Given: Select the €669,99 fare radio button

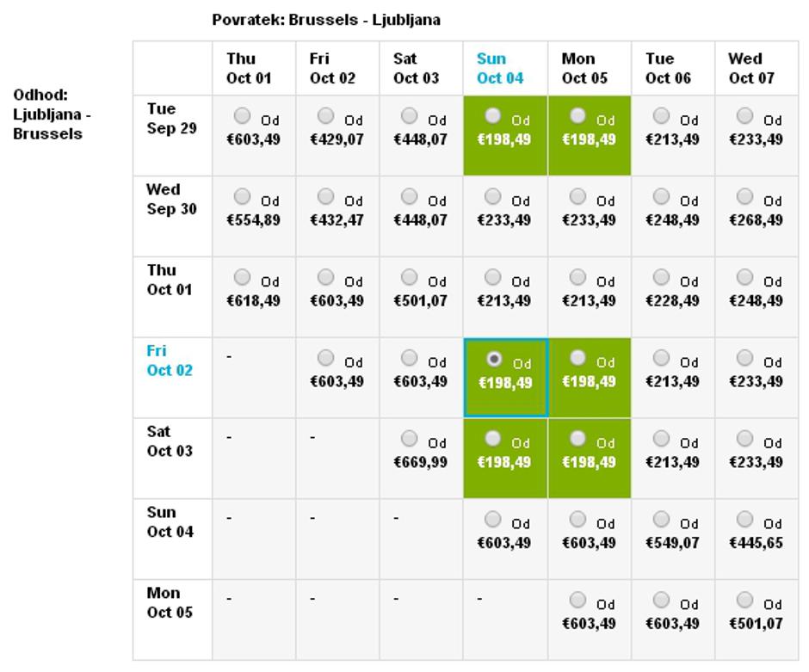Looking at the screenshot, I should [x=410, y=439].
